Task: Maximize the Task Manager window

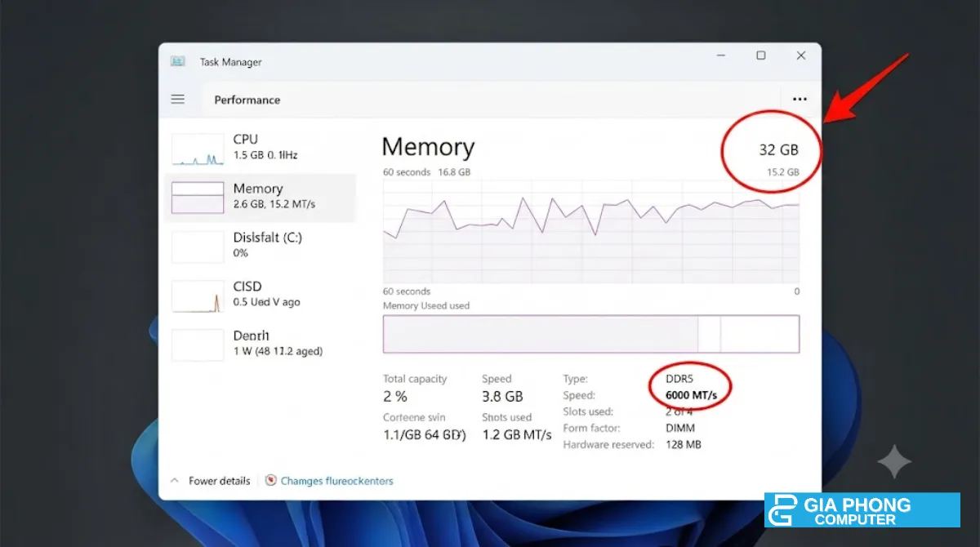Action: pyautogui.click(x=760, y=56)
